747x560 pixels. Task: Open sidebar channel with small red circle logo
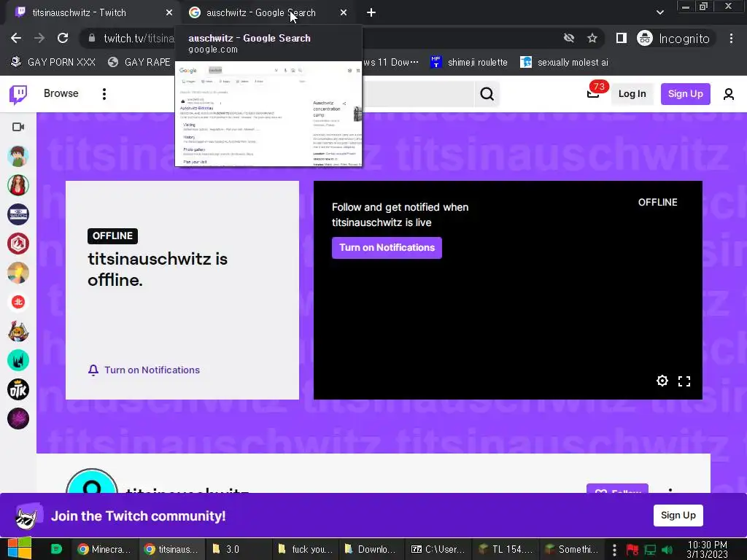click(x=18, y=302)
